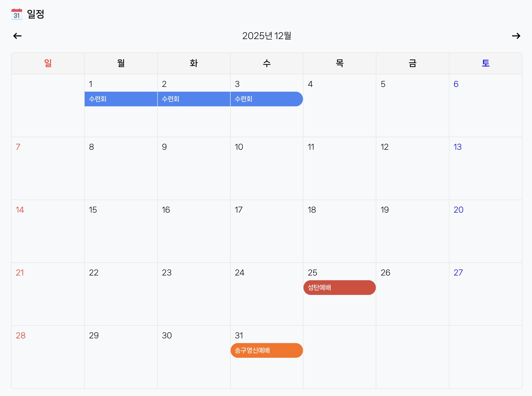Open the 수련회 event on December 1
This screenshot has height=396, width=532.
click(121, 99)
